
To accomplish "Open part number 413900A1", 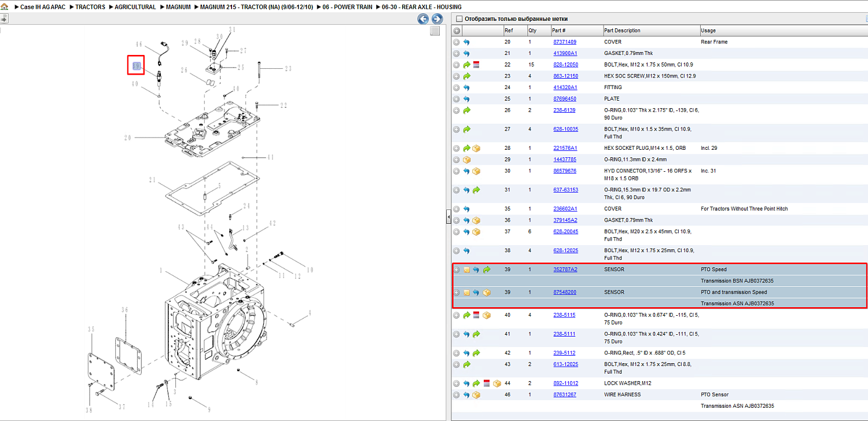I will [565, 53].
